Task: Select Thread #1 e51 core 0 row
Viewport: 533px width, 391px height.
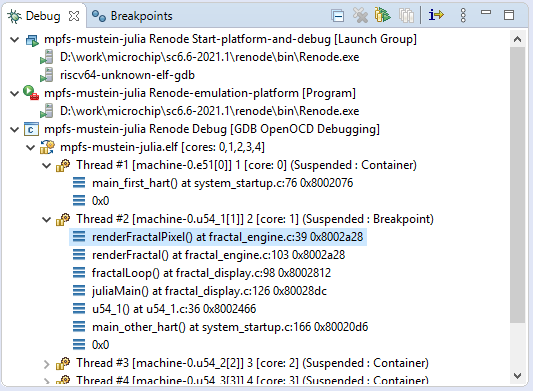Action: click(x=246, y=166)
